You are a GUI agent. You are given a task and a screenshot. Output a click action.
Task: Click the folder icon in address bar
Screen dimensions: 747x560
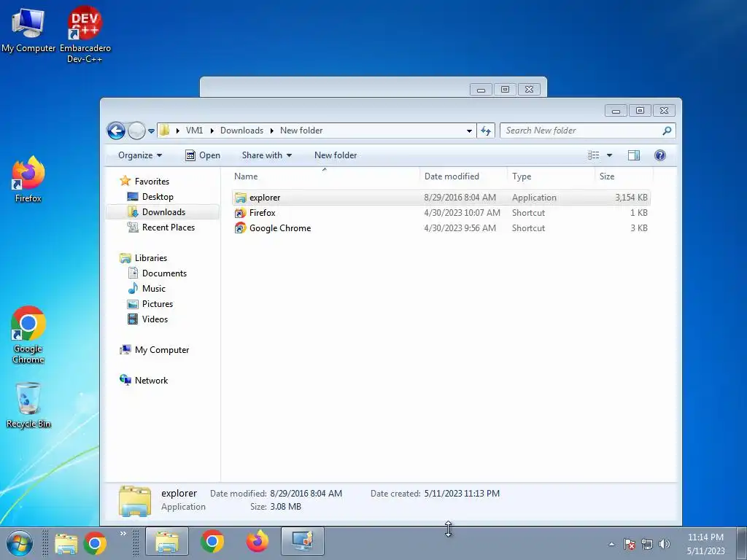[x=164, y=131]
